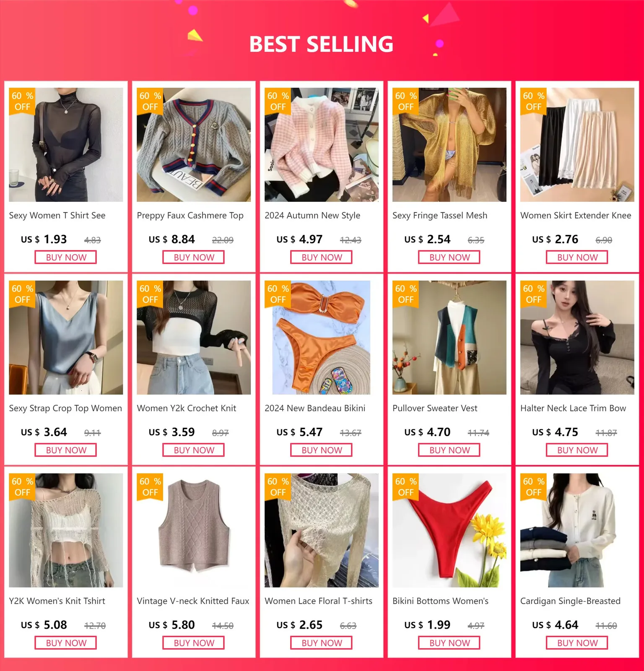
Task: Click the 60% OFF badge on blue strap top
Action: coord(22,294)
